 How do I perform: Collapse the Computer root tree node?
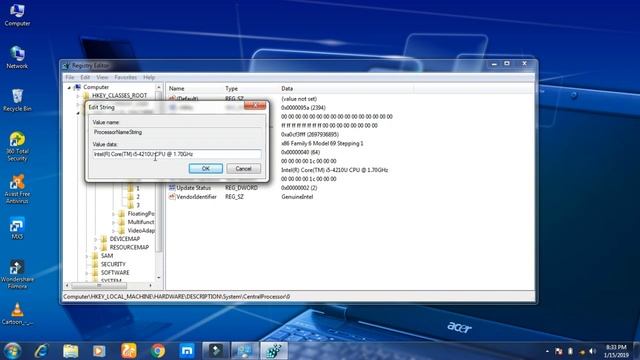pyautogui.click(x=69, y=87)
